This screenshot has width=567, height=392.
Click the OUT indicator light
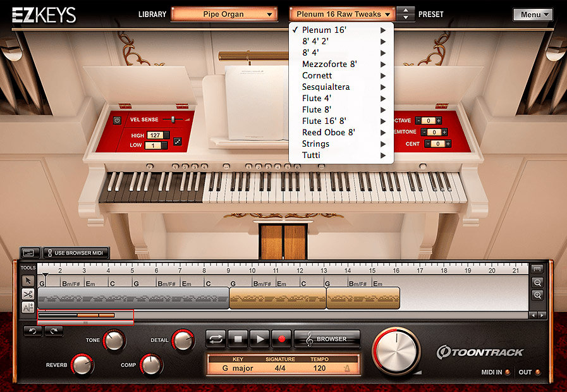point(538,372)
